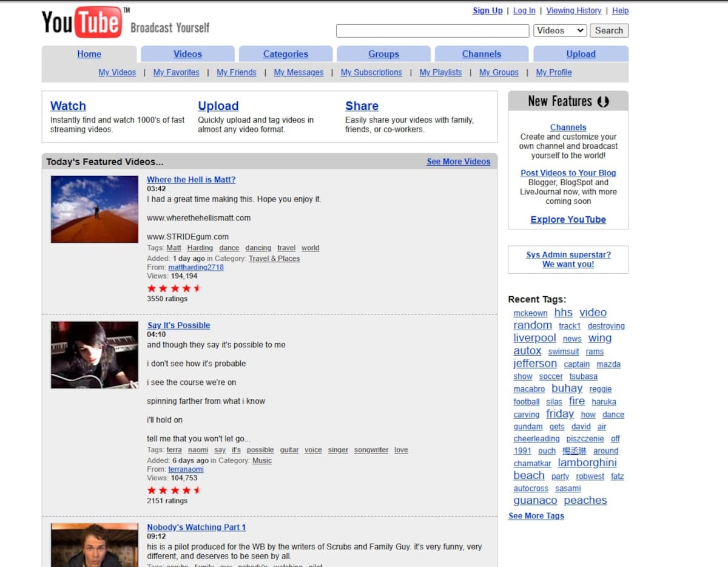Screen dimensions: 728x567
Task: Click the "2151 ratings" text
Action: [x=167, y=501]
